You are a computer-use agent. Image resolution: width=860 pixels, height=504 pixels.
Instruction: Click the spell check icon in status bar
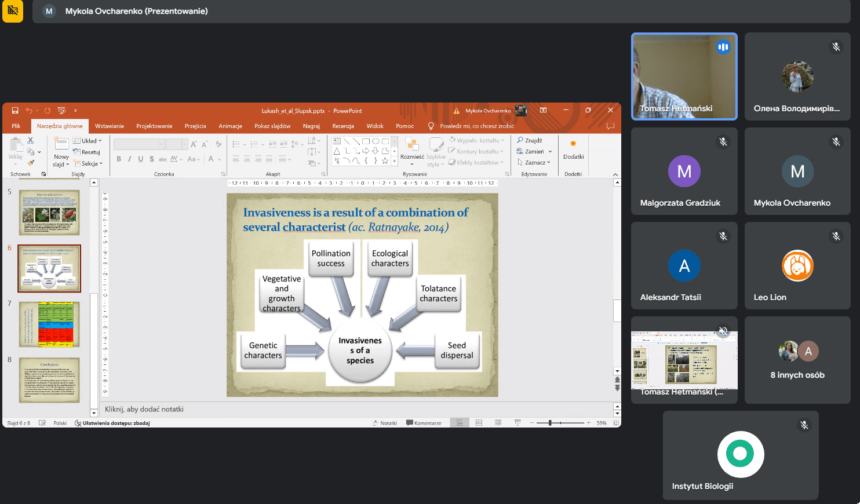[42, 423]
